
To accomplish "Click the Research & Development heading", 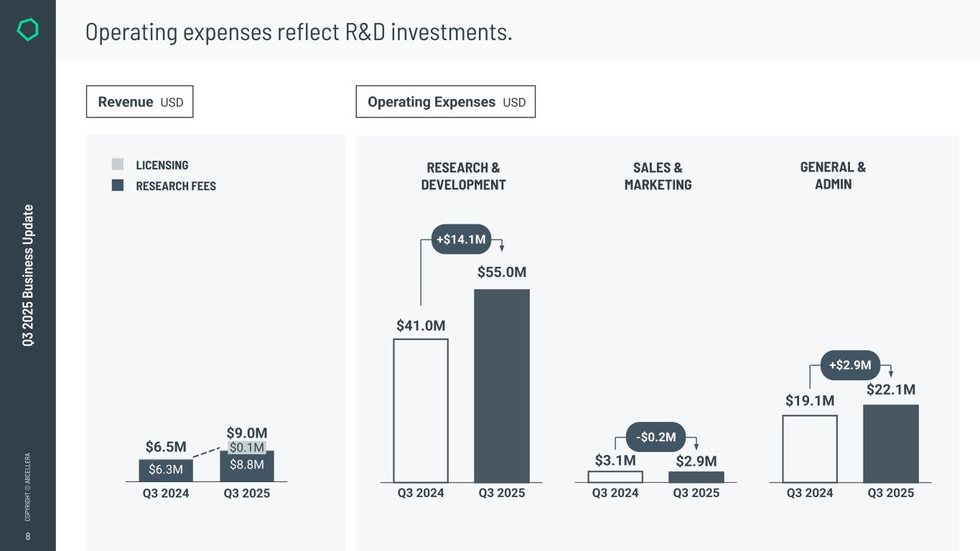I will pyautogui.click(x=463, y=176).
